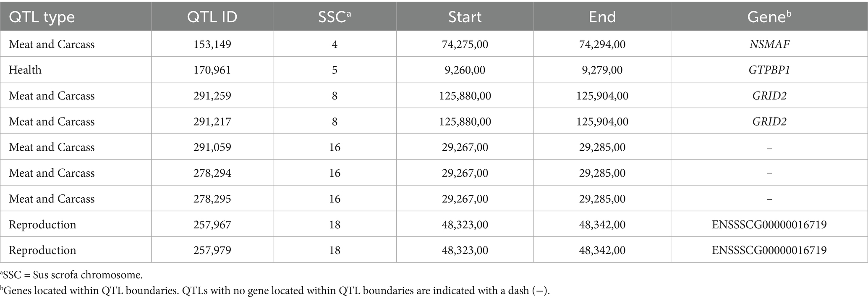This screenshot has width=868, height=301.
Task: Click QTL ID cell 153,149
Action: tap(212, 44)
